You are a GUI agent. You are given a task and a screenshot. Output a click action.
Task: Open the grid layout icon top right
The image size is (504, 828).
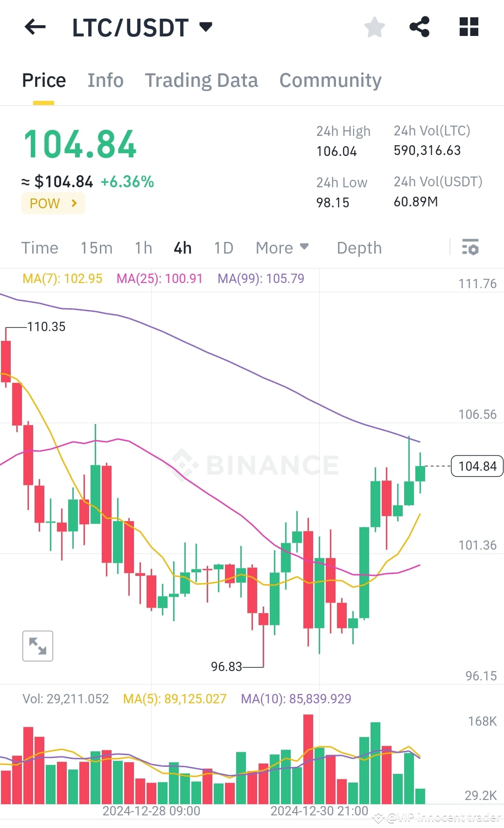click(469, 27)
